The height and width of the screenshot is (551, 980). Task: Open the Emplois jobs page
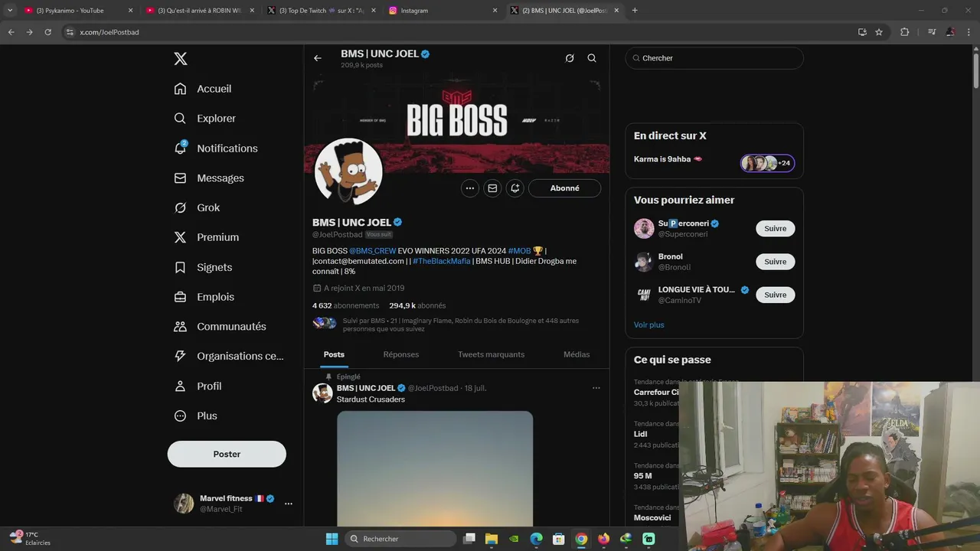point(204,297)
